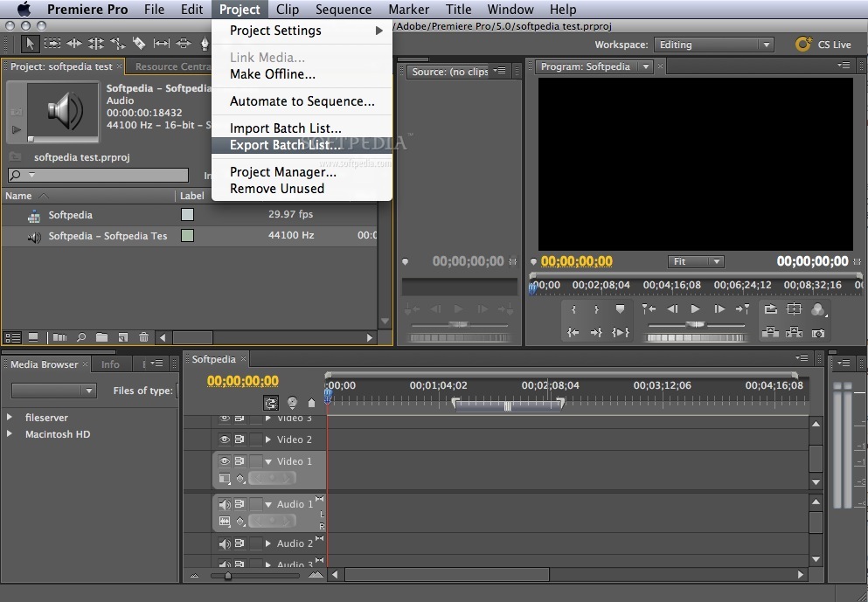Set In Point in Program monitor
The height and width of the screenshot is (602, 868).
573,309
